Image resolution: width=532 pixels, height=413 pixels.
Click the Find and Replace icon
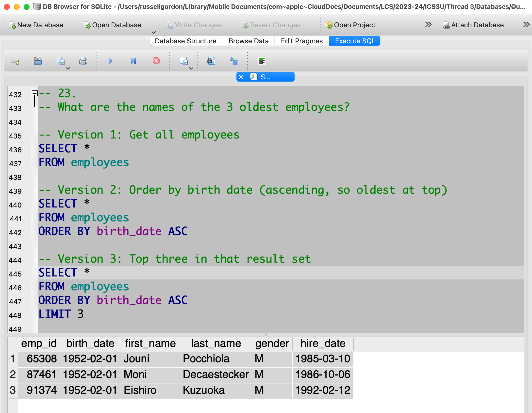234,61
